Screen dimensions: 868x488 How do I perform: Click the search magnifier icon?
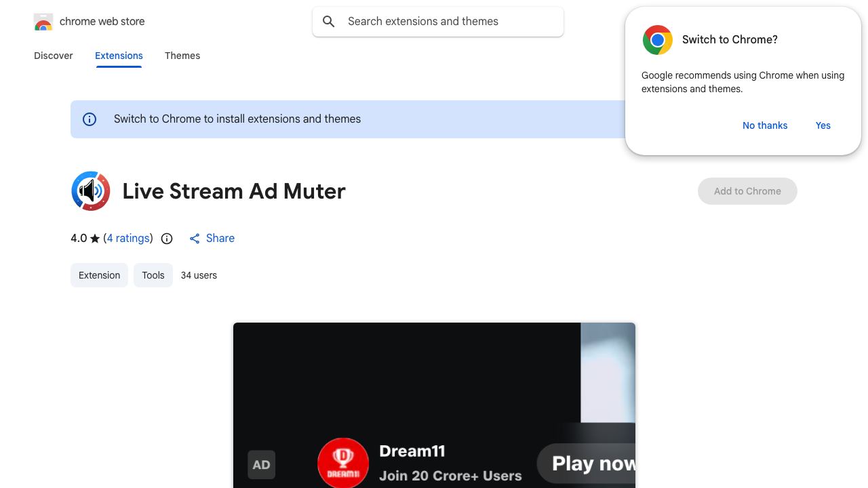click(x=329, y=22)
